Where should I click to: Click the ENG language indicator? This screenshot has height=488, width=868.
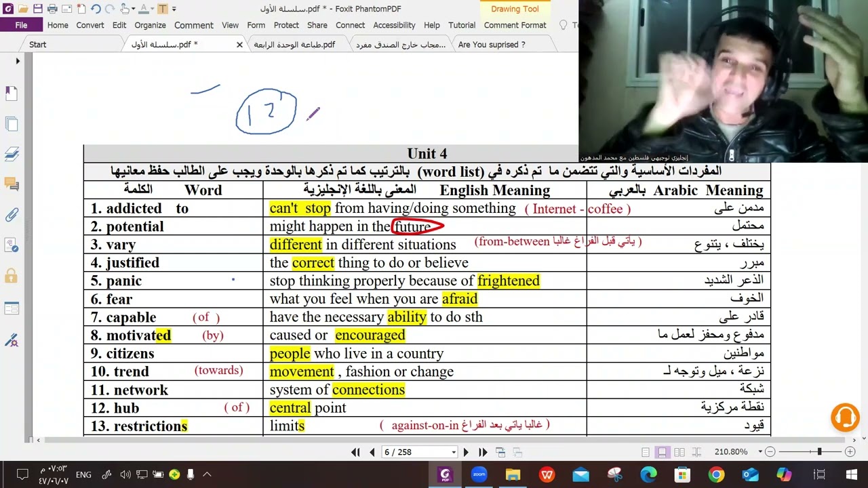coord(83,474)
